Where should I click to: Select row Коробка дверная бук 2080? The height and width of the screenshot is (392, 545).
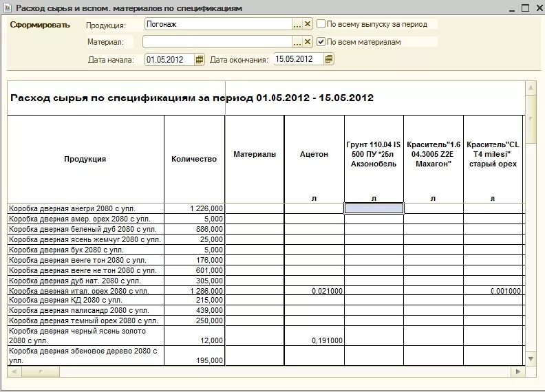click(x=85, y=250)
